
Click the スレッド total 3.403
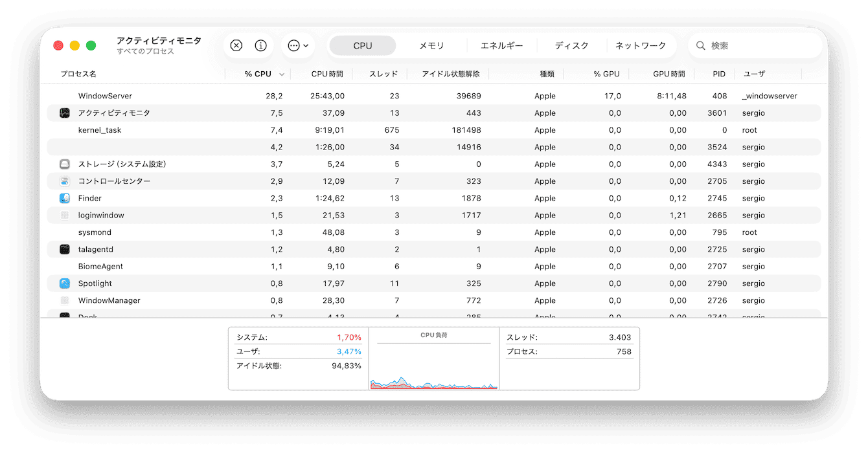[x=620, y=337]
